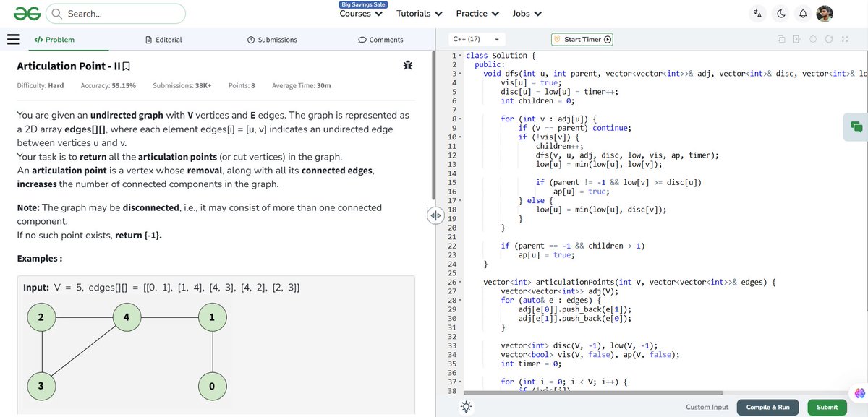868x417 pixels.
Task: Click the editor horizontal scrollbar
Action: coord(593,392)
